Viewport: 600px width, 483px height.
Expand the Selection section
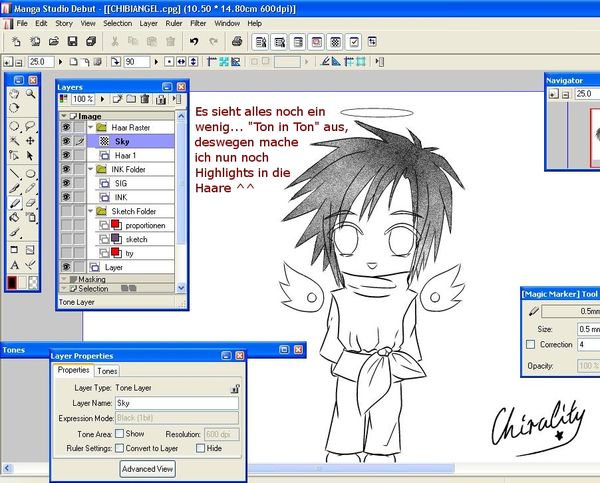[64, 289]
